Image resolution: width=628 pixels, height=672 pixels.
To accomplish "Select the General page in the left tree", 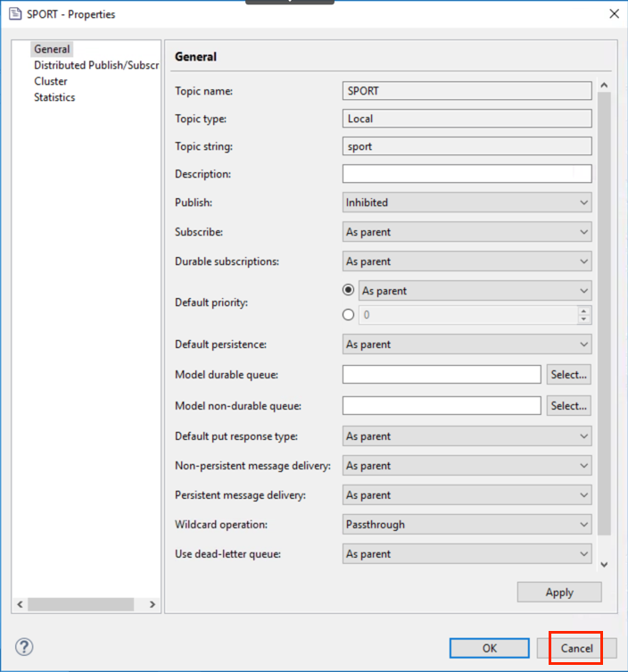I will [x=52, y=49].
